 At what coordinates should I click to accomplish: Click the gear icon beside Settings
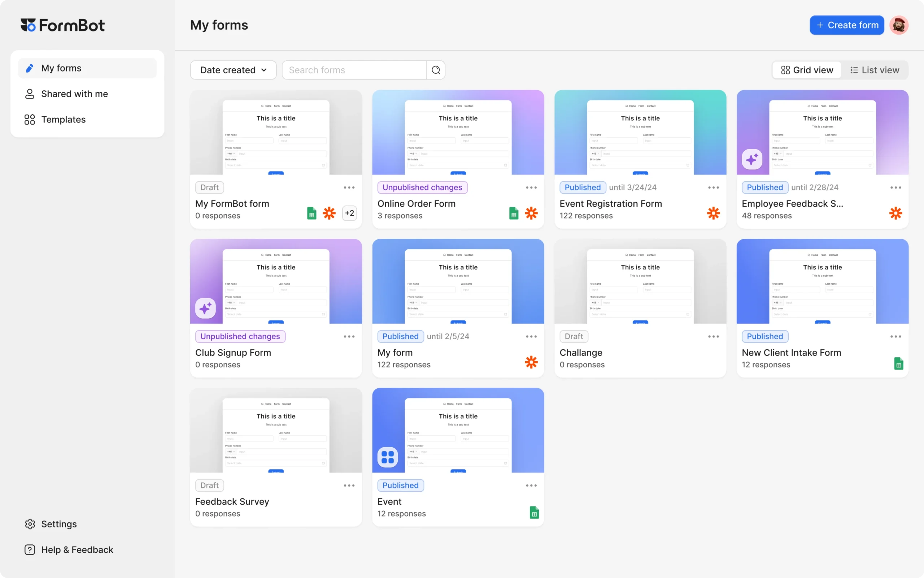30,524
